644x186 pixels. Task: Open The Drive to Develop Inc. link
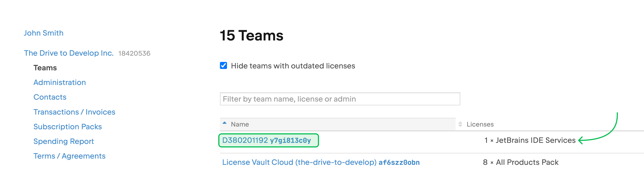point(69,53)
